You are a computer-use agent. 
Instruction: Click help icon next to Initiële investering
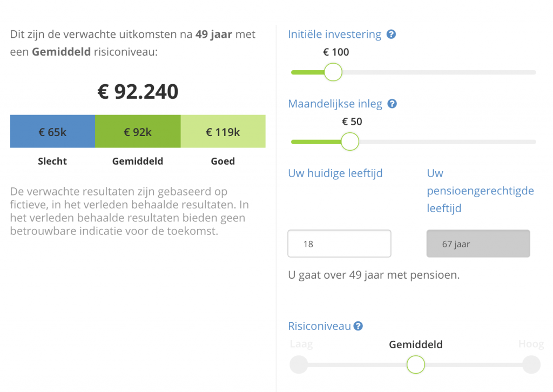tap(392, 35)
